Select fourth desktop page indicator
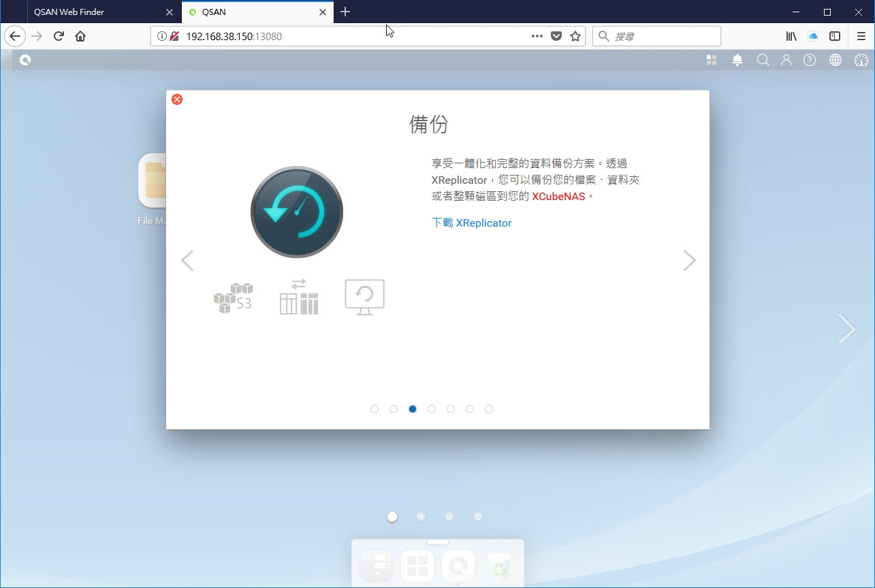The image size is (875, 588). tap(478, 517)
